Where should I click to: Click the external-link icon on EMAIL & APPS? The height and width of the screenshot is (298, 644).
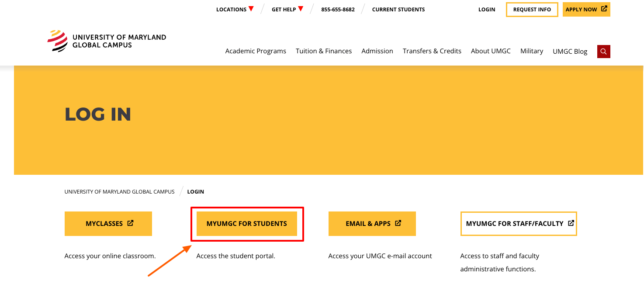coord(398,223)
